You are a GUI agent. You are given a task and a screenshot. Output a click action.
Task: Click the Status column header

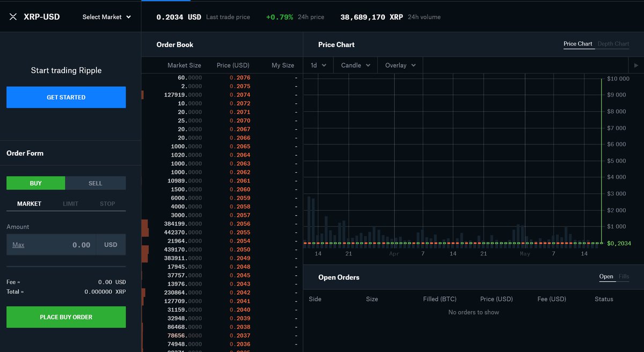[604, 299]
